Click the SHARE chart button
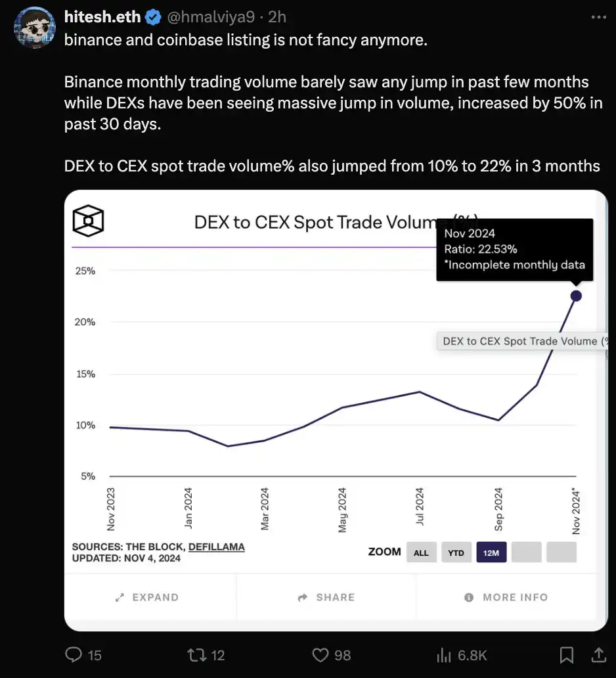This screenshot has height=678, width=616. [326, 597]
